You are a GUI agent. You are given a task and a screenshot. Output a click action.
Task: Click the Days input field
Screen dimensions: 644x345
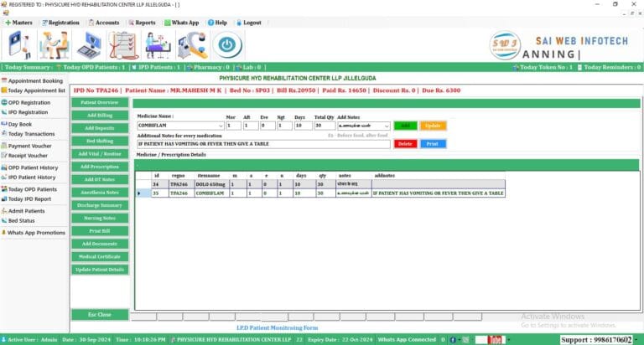(304, 126)
